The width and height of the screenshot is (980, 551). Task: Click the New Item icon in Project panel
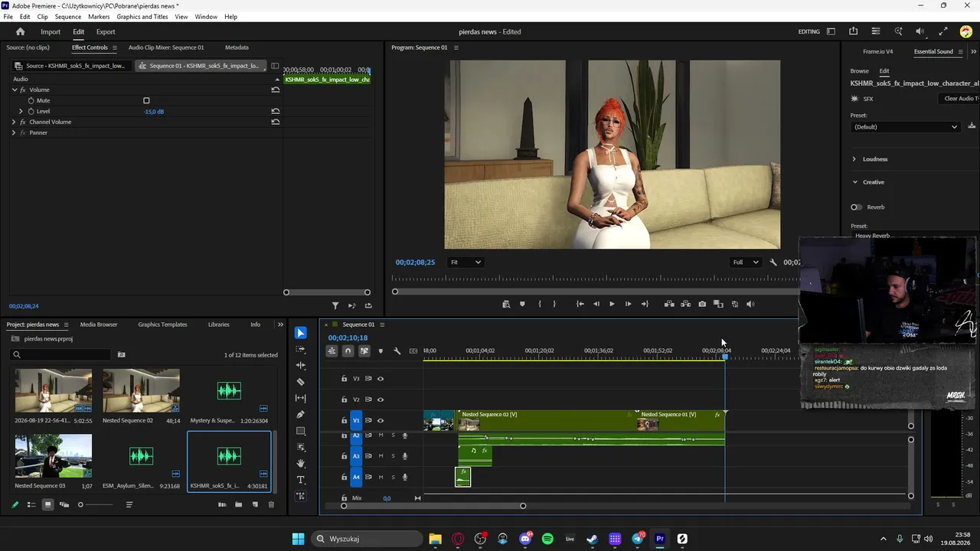pyautogui.click(x=255, y=504)
